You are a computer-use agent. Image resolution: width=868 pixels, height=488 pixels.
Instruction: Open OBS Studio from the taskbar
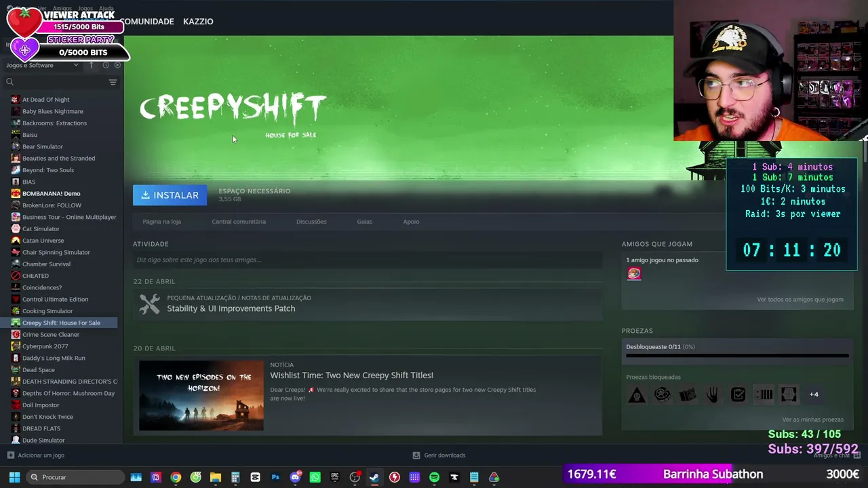click(355, 477)
